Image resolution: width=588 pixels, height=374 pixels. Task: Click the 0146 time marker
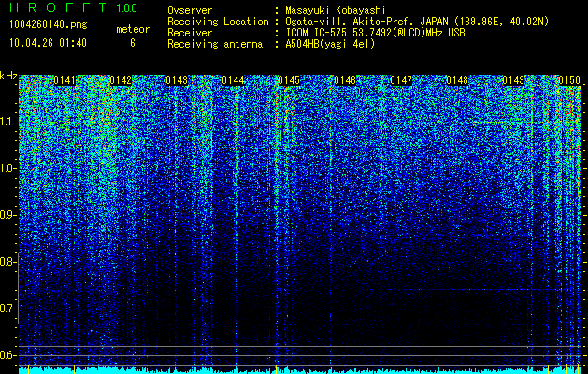pos(345,80)
